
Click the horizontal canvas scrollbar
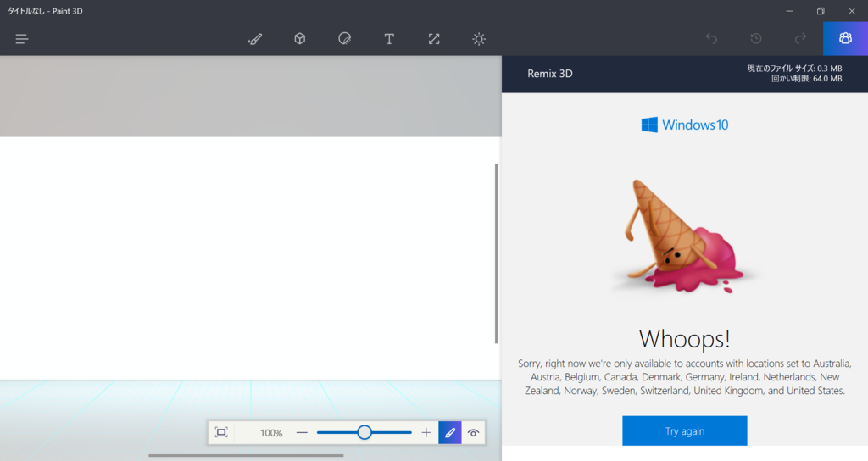246,455
